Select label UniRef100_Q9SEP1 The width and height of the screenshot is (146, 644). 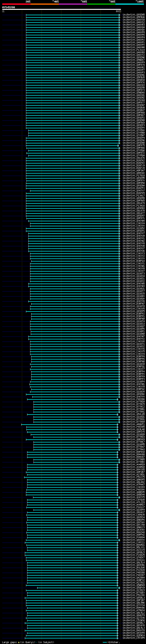tap(133, 231)
